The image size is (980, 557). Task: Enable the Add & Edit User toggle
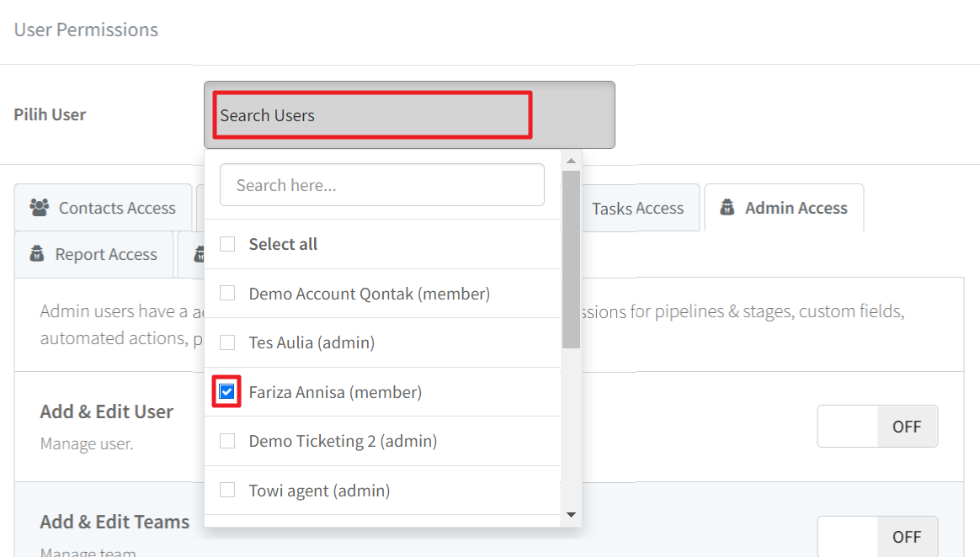coord(876,427)
